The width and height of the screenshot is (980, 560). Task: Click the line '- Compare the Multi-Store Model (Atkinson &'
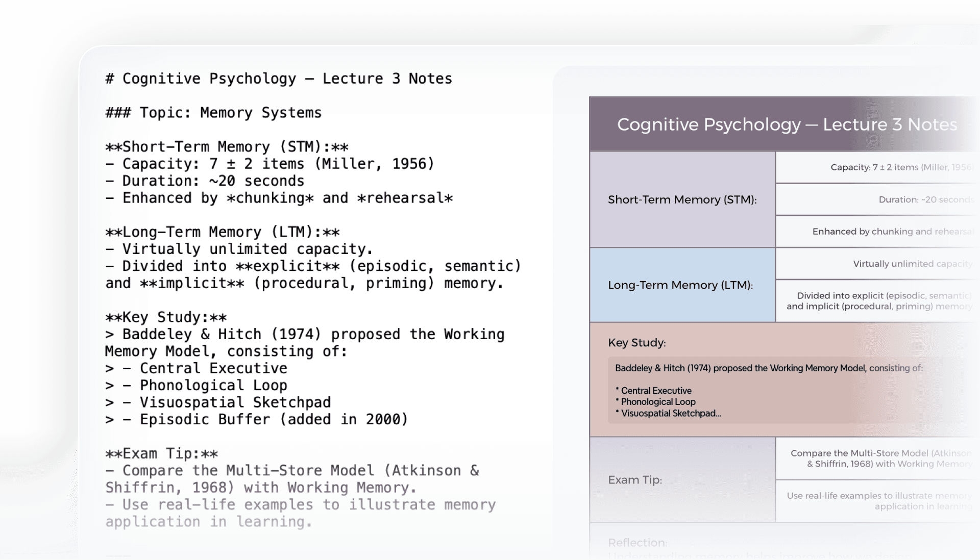click(292, 470)
